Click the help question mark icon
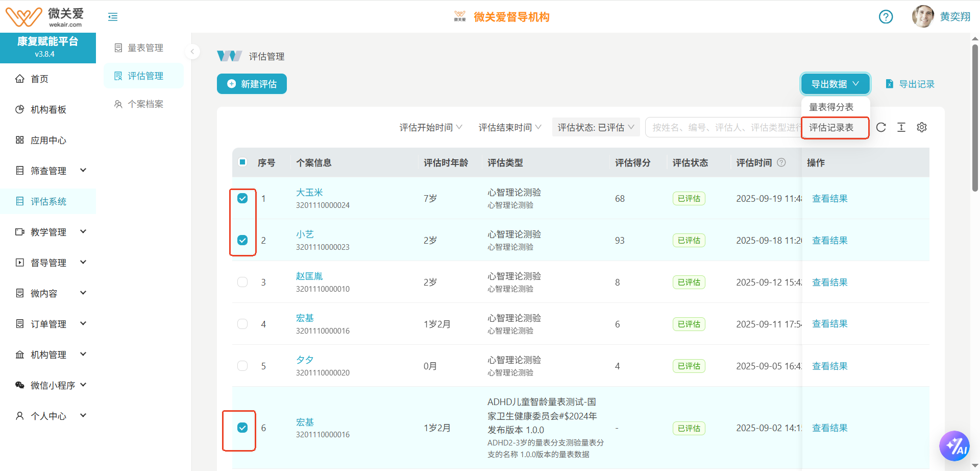This screenshot has height=471, width=980. [x=886, y=17]
